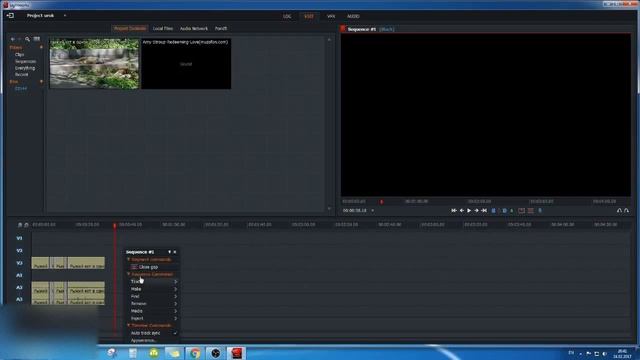
Task: Open the Audio Network tab
Action: (x=194, y=29)
